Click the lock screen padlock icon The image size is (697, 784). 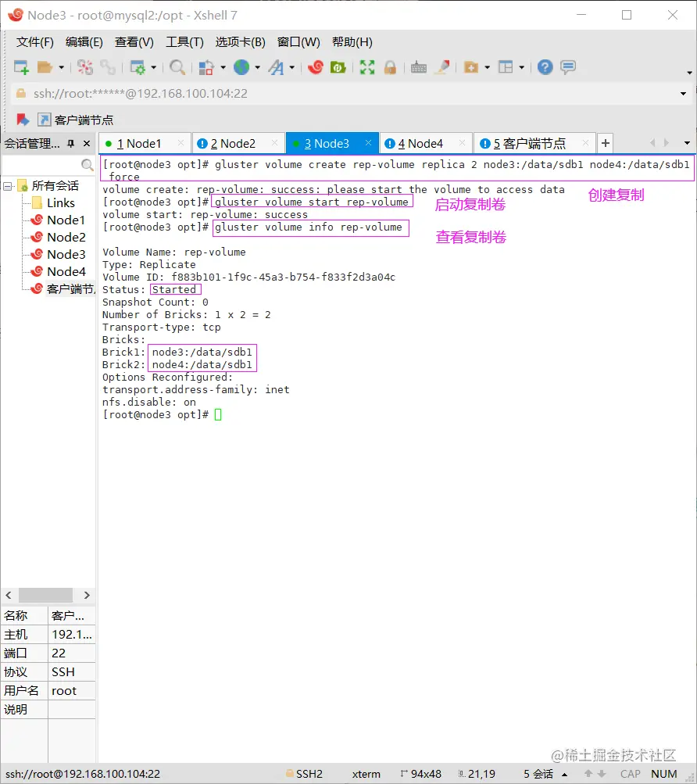(390, 67)
